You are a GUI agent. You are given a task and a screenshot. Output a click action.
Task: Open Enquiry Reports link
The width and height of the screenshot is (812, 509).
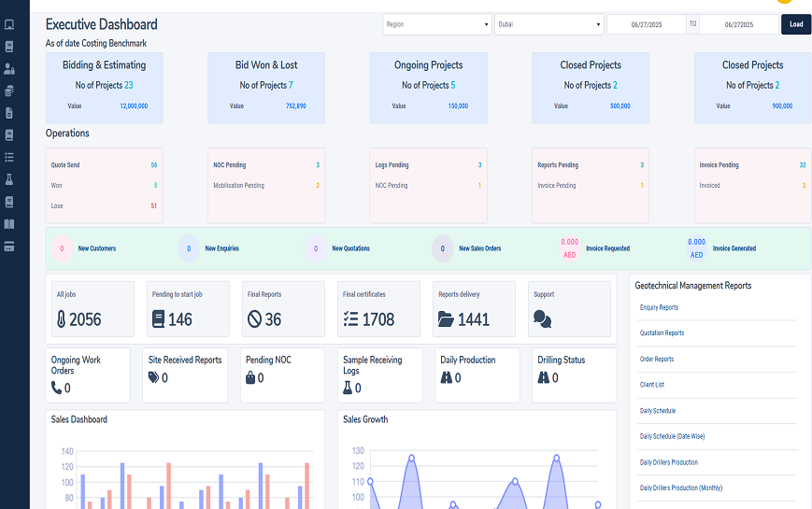pyautogui.click(x=659, y=307)
